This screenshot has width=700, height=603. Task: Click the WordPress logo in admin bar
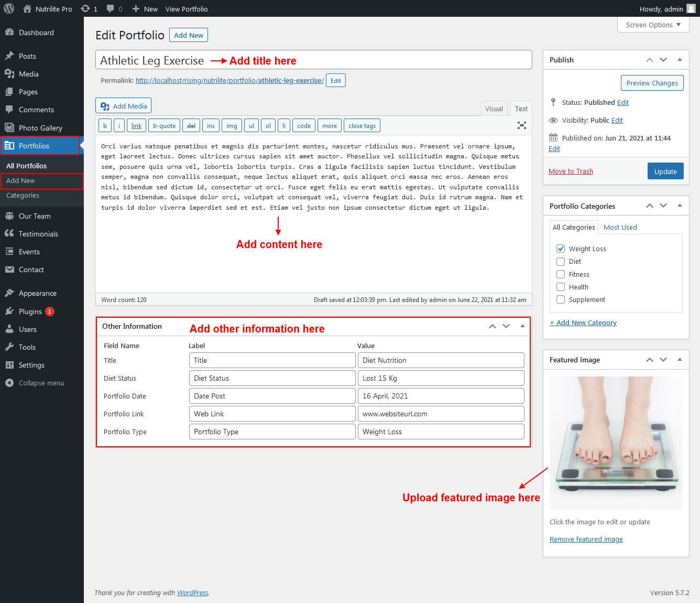point(9,9)
